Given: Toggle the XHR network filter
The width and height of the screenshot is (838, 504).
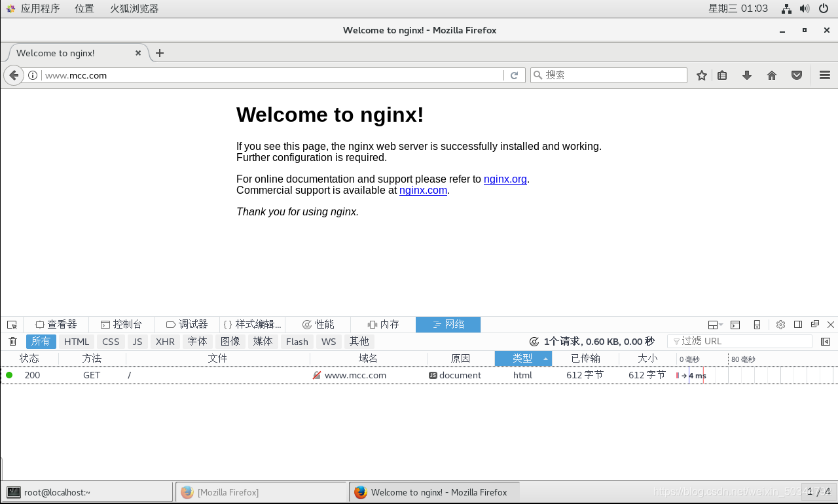Looking at the screenshot, I should click(165, 342).
